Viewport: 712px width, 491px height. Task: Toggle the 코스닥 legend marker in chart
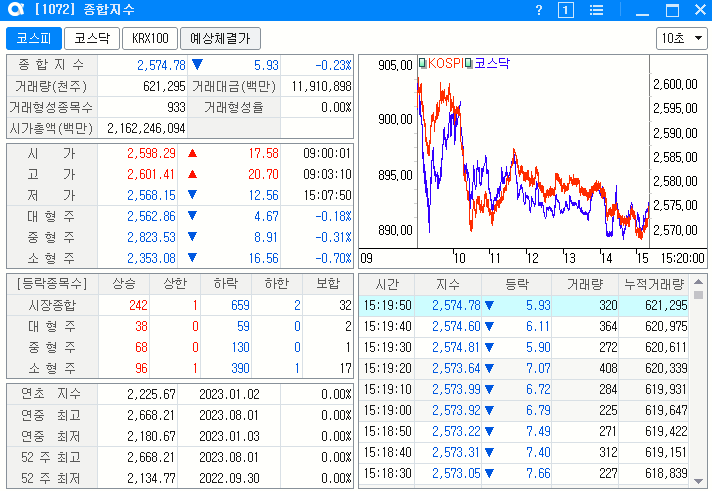tap(469, 63)
